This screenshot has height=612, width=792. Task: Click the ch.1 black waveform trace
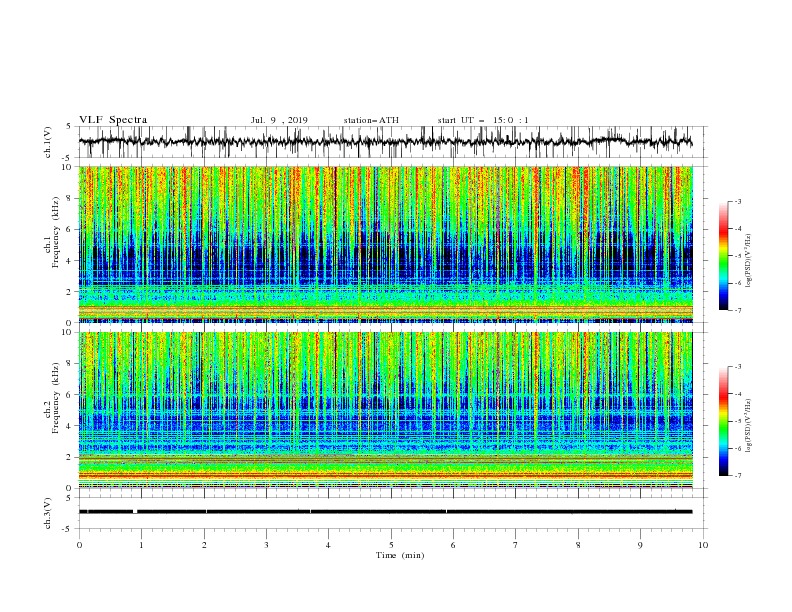click(385, 142)
